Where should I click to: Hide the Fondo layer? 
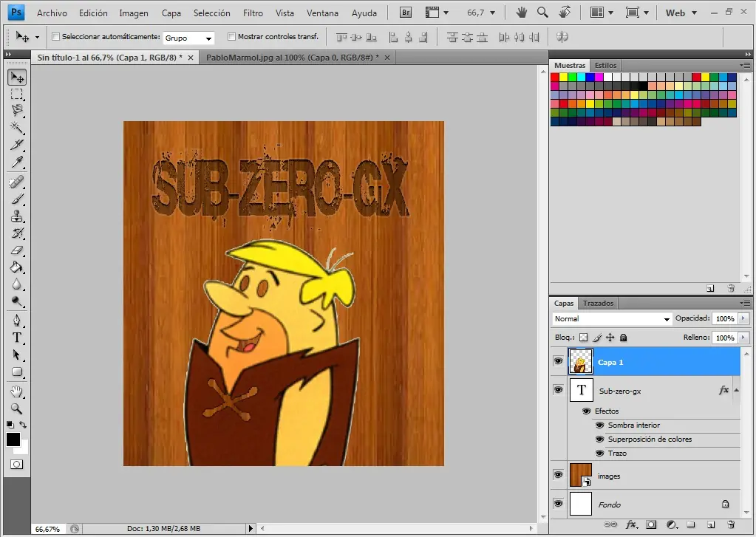pyautogui.click(x=559, y=504)
